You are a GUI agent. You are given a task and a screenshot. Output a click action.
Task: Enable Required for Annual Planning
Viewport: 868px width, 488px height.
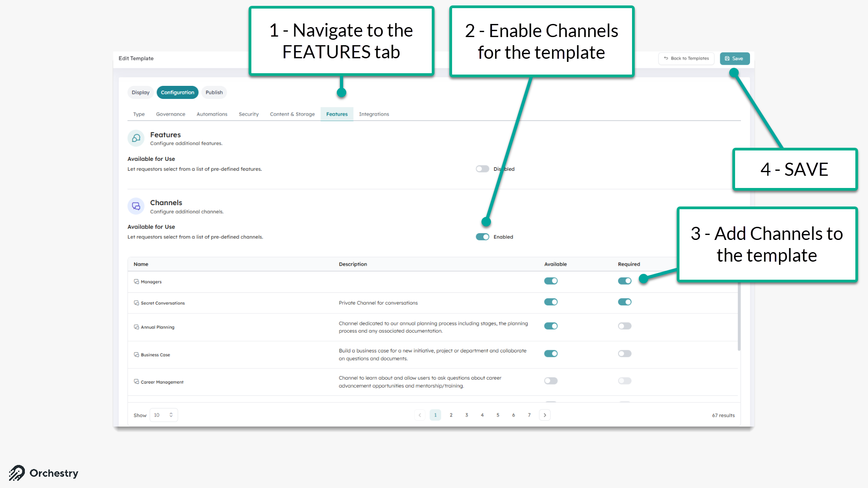pos(625,326)
